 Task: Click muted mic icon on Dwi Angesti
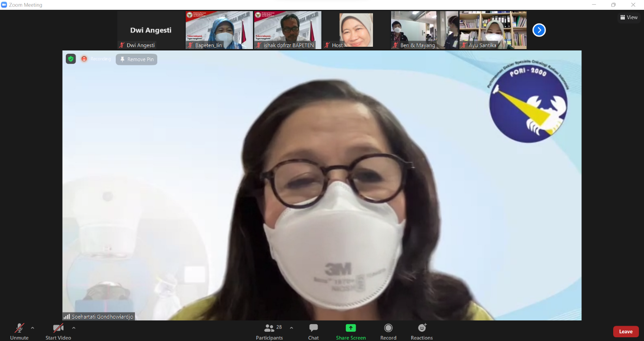tap(122, 45)
